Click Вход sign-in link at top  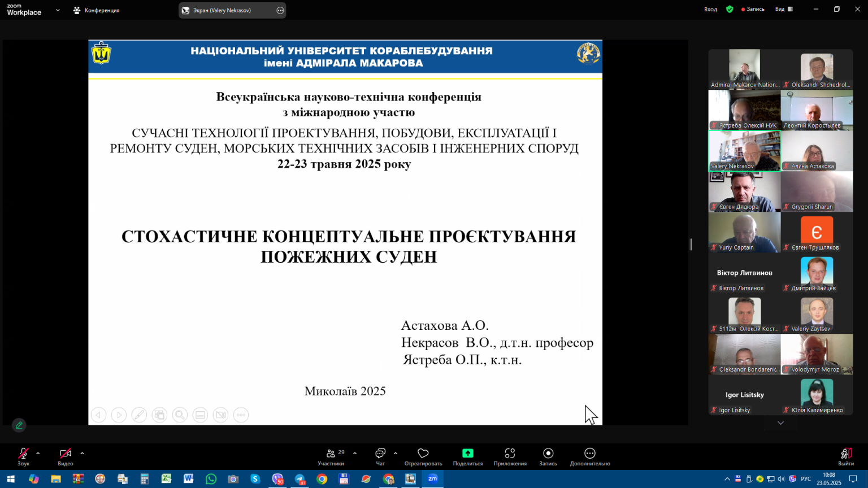711,10
